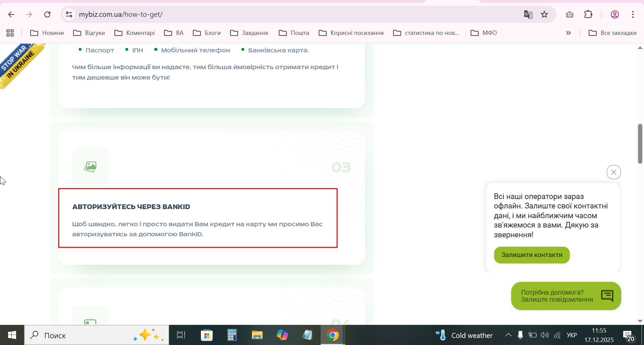Screen dimensions: 644x345
Task: Click the Мобільний телефон list item
Action: point(196,50)
